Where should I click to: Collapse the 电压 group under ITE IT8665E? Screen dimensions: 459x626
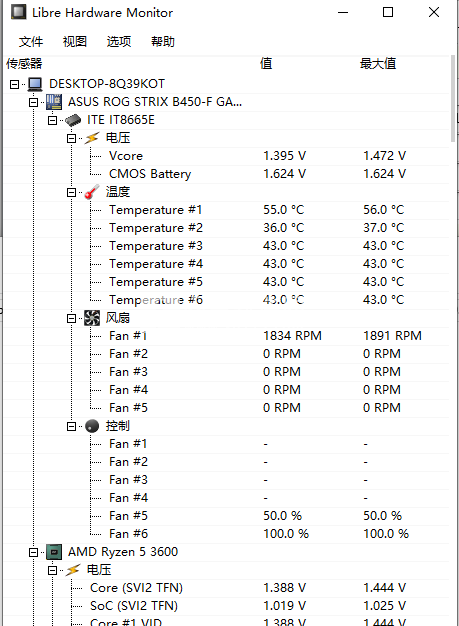pos(71,139)
